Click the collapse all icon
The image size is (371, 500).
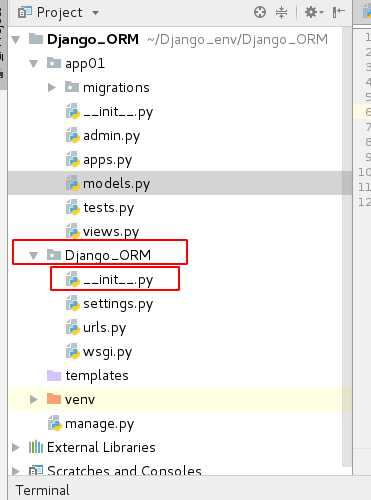click(281, 12)
